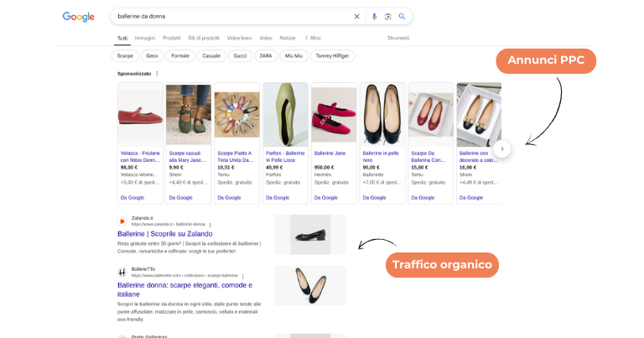
Task: Open Scarpe Da Ballerina Con link
Action: pos(428,157)
